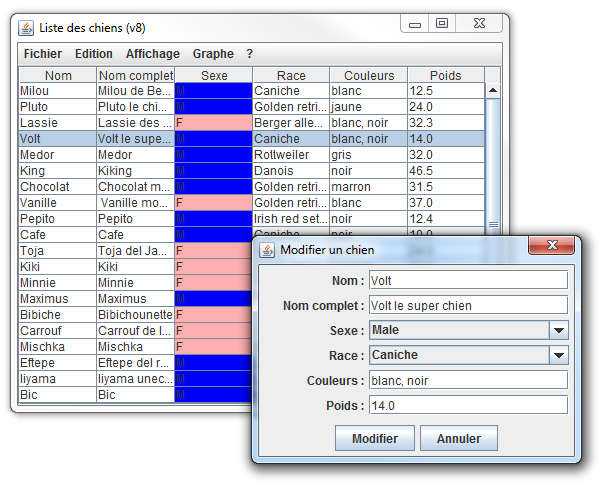Expand the Race dropdown arrow

[x=559, y=355]
